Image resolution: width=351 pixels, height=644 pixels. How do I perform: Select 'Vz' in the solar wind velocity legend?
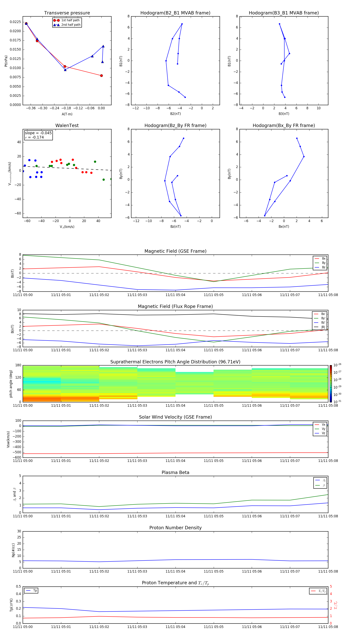320,433
